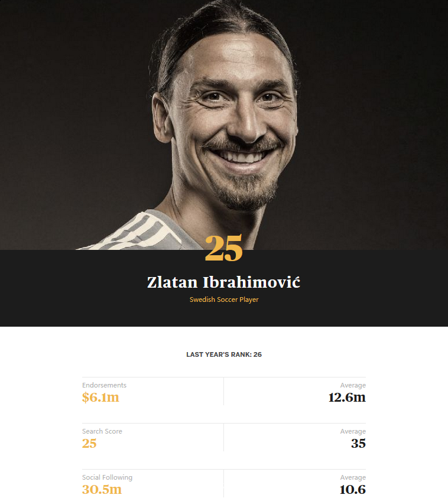Click the Last Year's Rank: 26 text
The width and height of the screenshot is (448, 498).
click(224, 354)
